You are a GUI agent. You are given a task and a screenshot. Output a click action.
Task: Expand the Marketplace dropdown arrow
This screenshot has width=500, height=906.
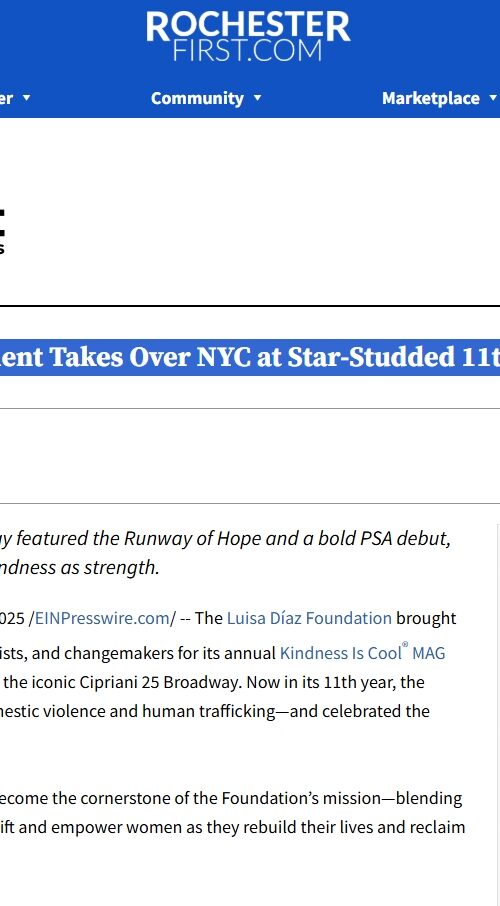(x=492, y=99)
